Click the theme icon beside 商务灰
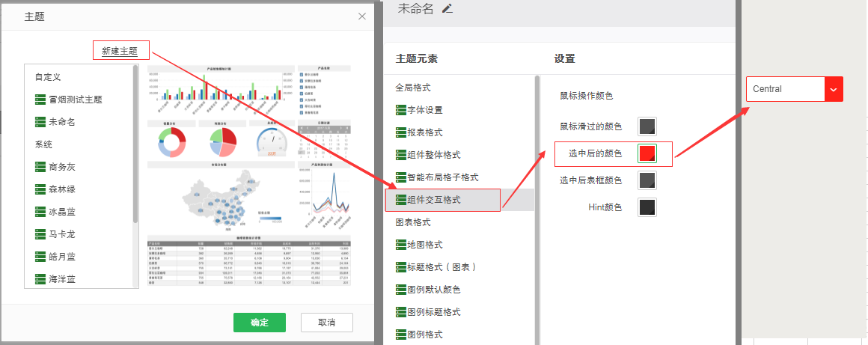This screenshot has width=868, height=345. 40,167
